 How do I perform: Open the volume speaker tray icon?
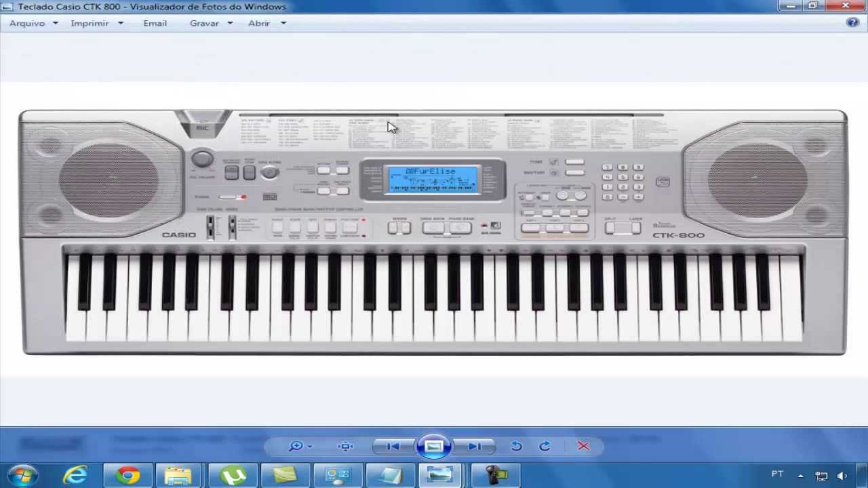coord(842,476)
